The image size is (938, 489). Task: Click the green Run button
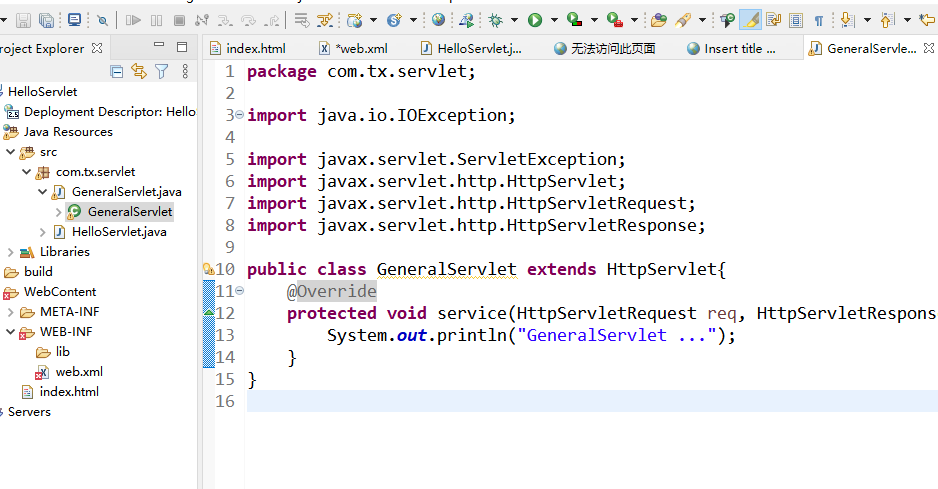pos(535,20)
